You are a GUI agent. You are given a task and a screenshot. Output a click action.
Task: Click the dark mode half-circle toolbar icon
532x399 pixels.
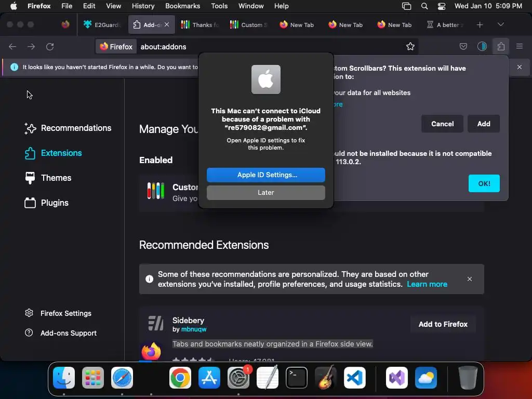[482, 46]
